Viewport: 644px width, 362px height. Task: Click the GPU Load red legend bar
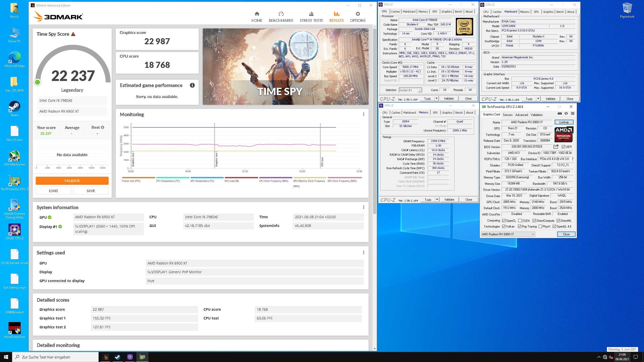coord(241,177)
